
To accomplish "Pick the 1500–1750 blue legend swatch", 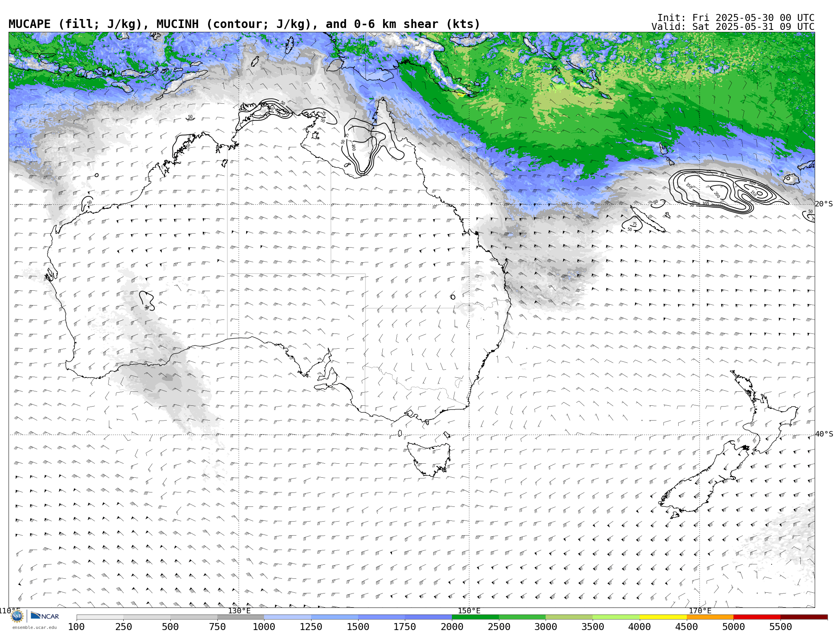I will click(x=381, y=617).
